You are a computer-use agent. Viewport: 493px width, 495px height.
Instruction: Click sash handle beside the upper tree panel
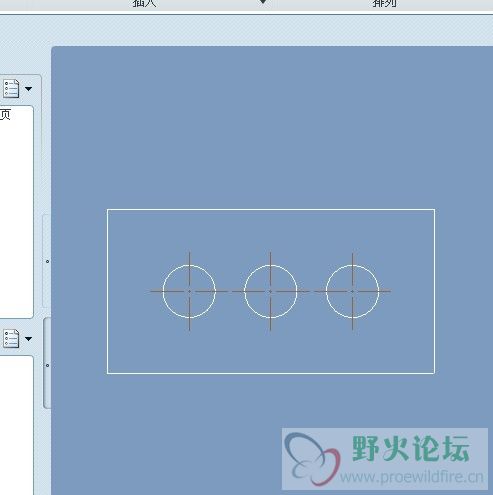click(47, 261)
